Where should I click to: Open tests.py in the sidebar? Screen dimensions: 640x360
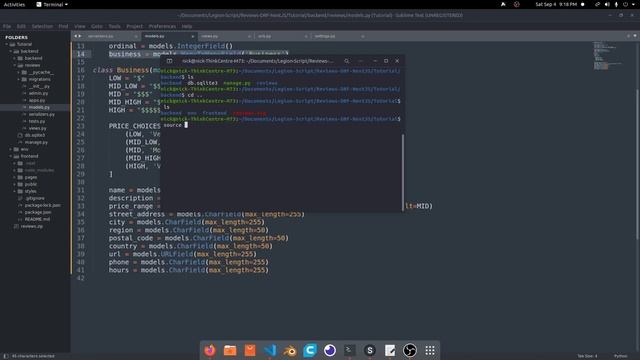[x=37, y=121]
